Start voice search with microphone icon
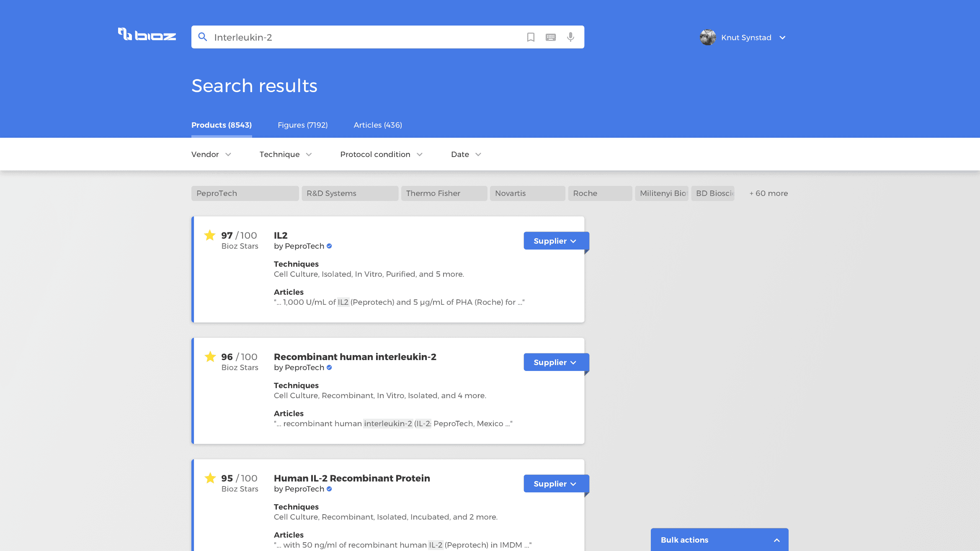The image size is (980, 551). point(570,37)
